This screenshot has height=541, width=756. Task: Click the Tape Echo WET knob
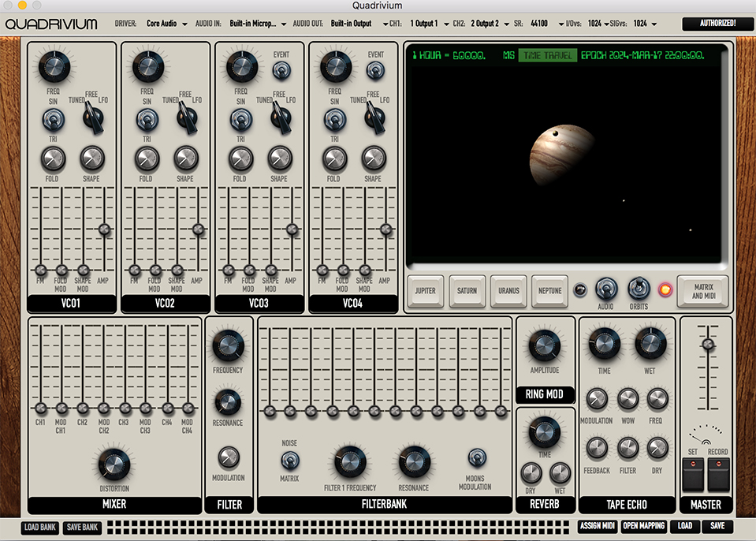pos(650,343)
